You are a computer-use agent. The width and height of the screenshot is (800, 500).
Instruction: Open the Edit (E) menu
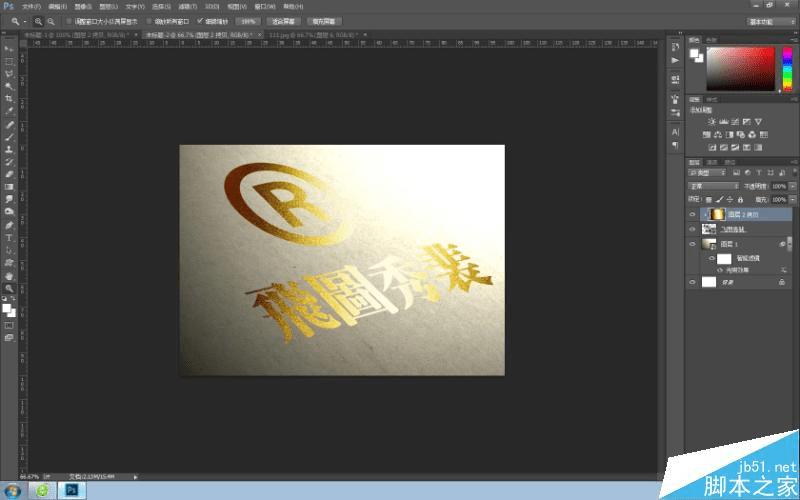pyautogui.click(x=58, y=7)
